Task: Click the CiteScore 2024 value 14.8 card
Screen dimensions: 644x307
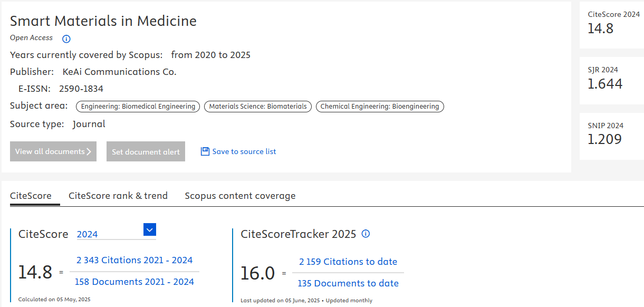Action: (x=612, y=25)
